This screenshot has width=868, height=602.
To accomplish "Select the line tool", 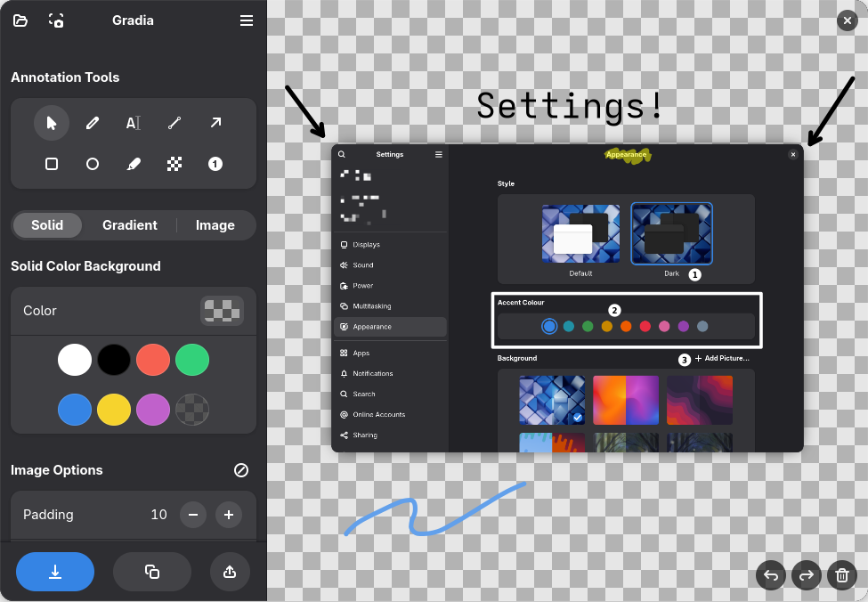I will click(174, 122).
